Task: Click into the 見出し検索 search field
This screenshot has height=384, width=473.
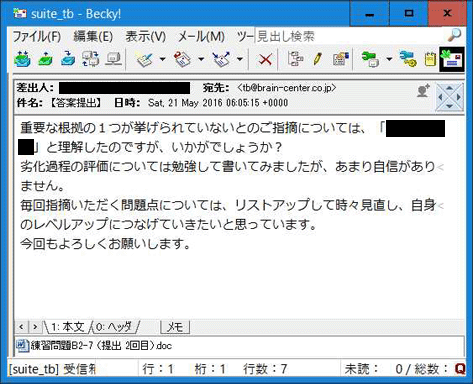Action: point(351,36)
